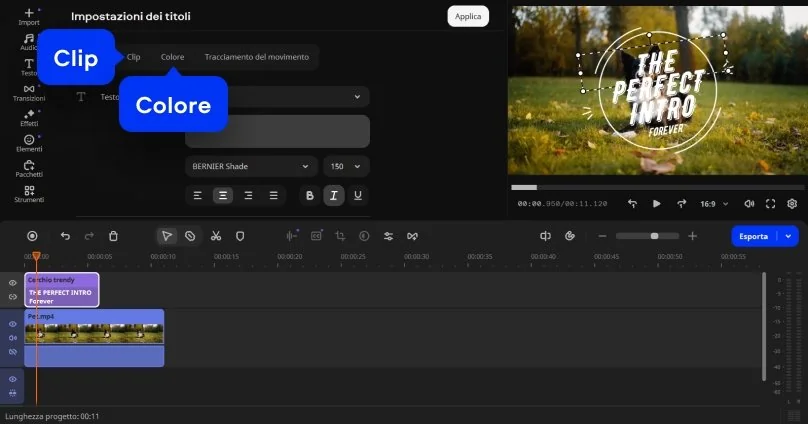Switch to Tracciamento del movimento tab
This screenshot has width=808, height=424.
pos(257,57)
